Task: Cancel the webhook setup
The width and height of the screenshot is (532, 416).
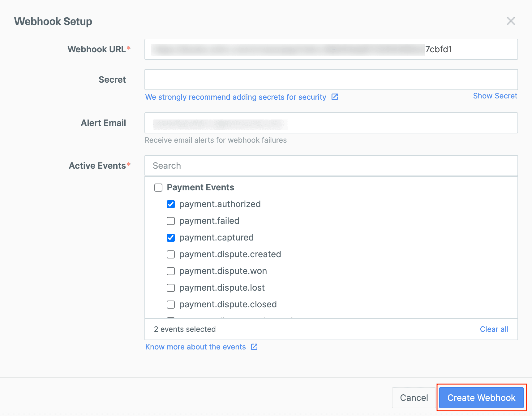Action: [414, 397]
